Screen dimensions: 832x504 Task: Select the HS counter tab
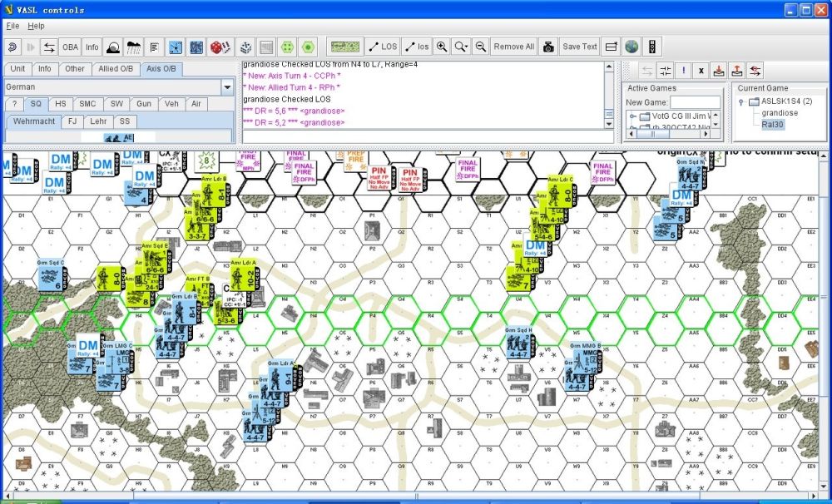(61, 104)
